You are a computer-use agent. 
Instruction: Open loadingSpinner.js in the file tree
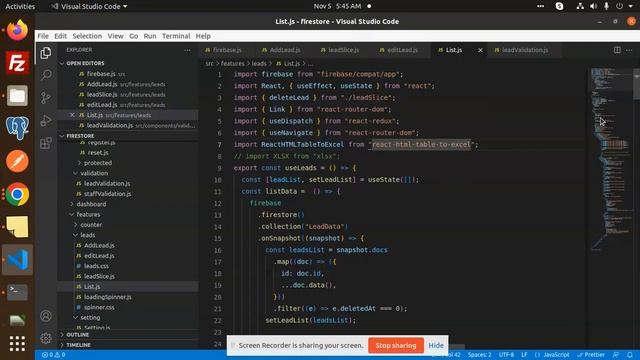108,297
